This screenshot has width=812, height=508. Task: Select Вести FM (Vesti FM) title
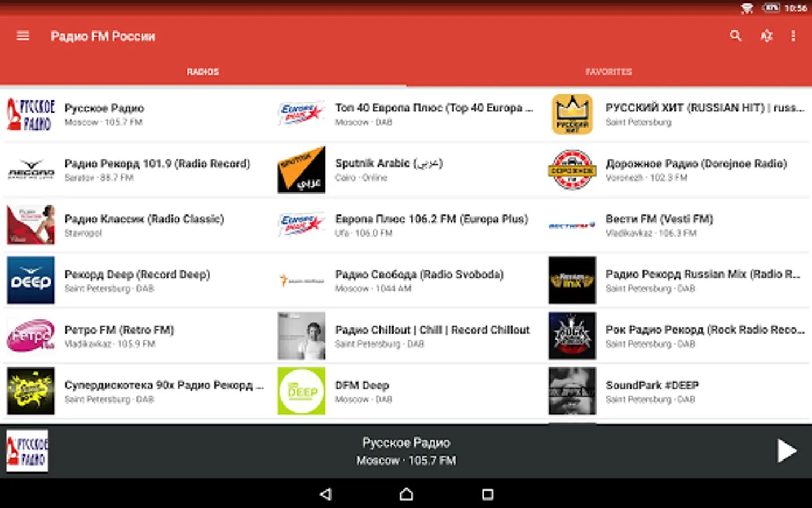(659, 218)
